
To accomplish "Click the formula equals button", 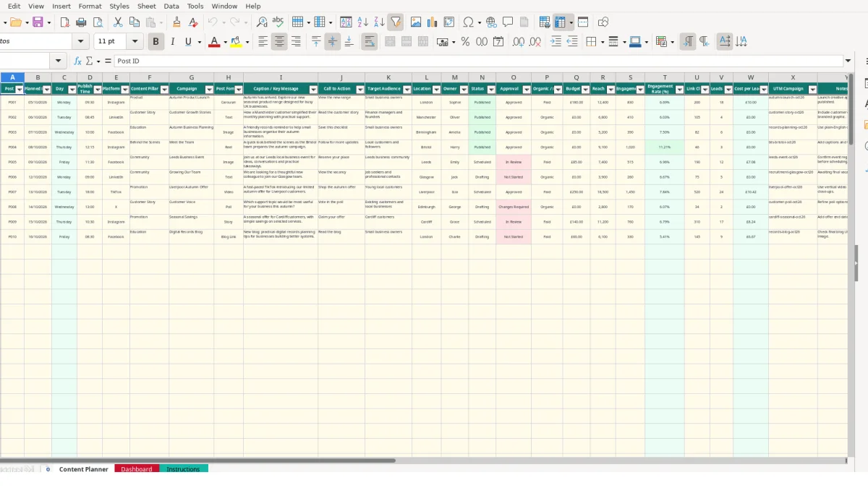I will coord(108,61).
